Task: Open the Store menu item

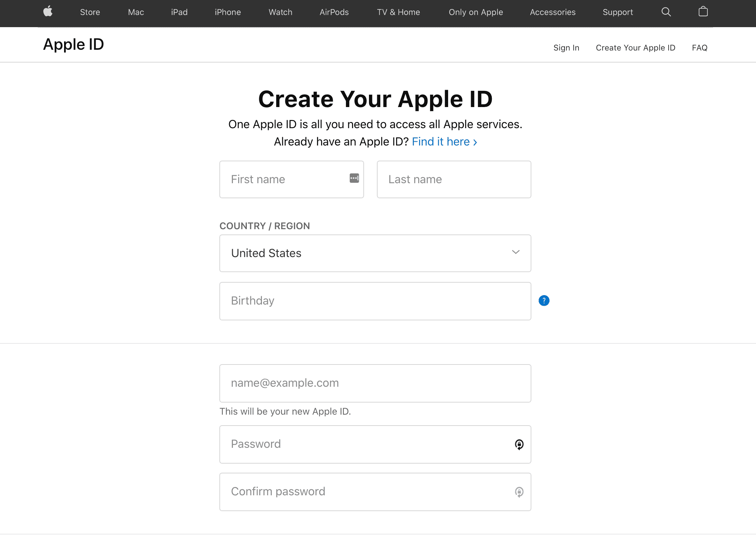Action: pos(90,12)
